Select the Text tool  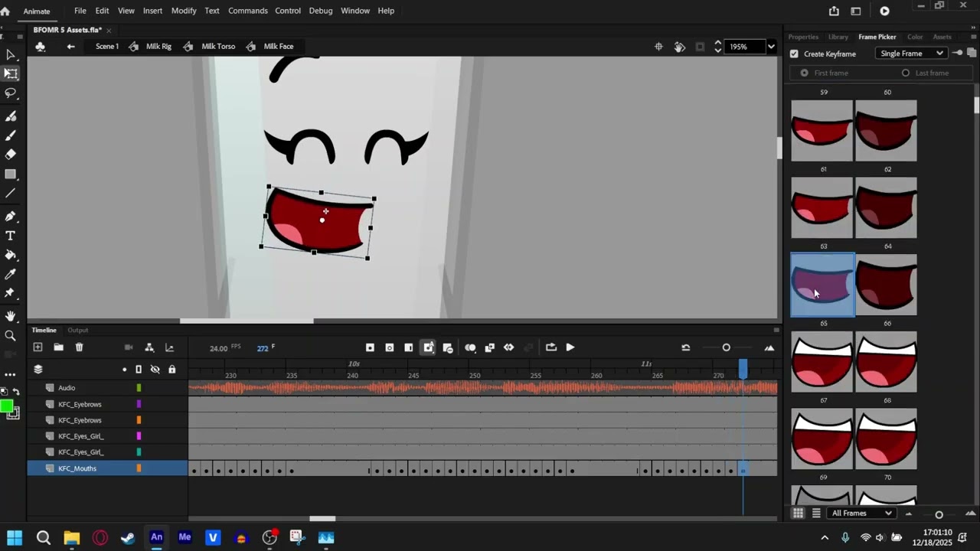11,236
